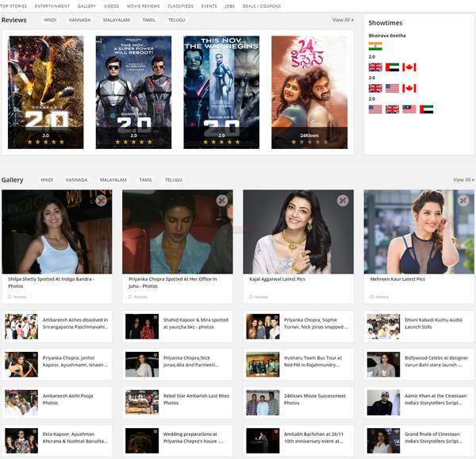This screenshot has height=459, width=476.
Task: Filter Reviews by Hindi
Action: [50, 20]
